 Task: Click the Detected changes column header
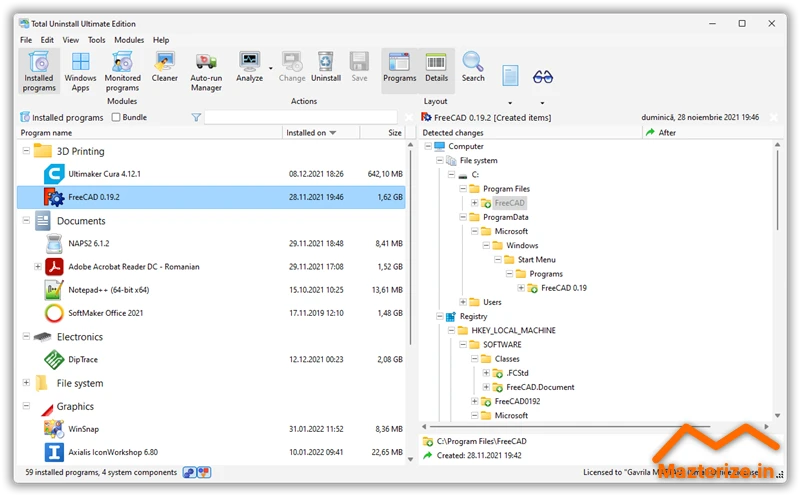pyautogui.click(x=530, y=133)
